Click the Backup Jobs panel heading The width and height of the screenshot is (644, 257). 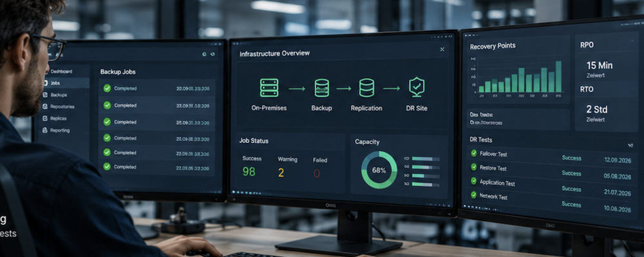118,72
